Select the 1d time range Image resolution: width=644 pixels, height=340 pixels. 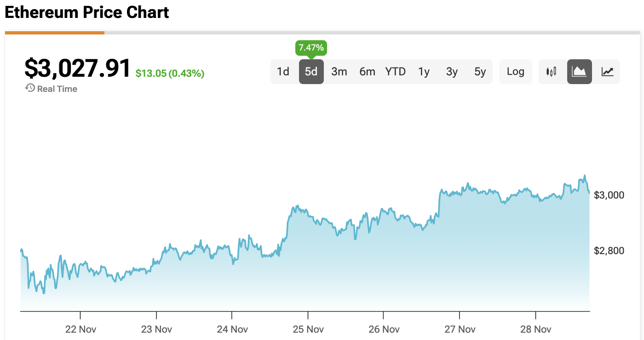click(x=283, y=72)
